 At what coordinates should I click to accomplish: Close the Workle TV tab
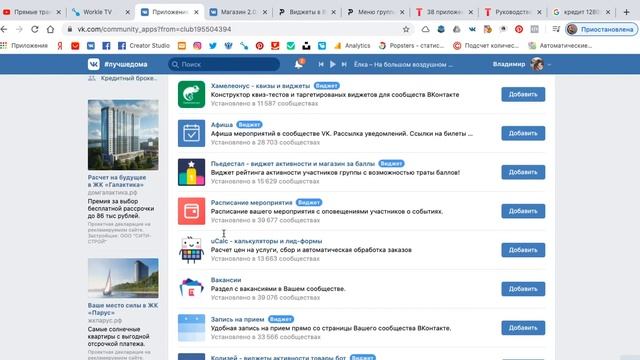click(127, 12)
